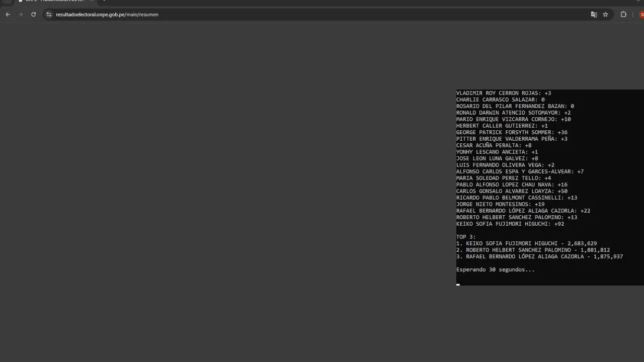Reload the ONPE results page
Viewport: 644px width, 362px height.
coord(34,15)
